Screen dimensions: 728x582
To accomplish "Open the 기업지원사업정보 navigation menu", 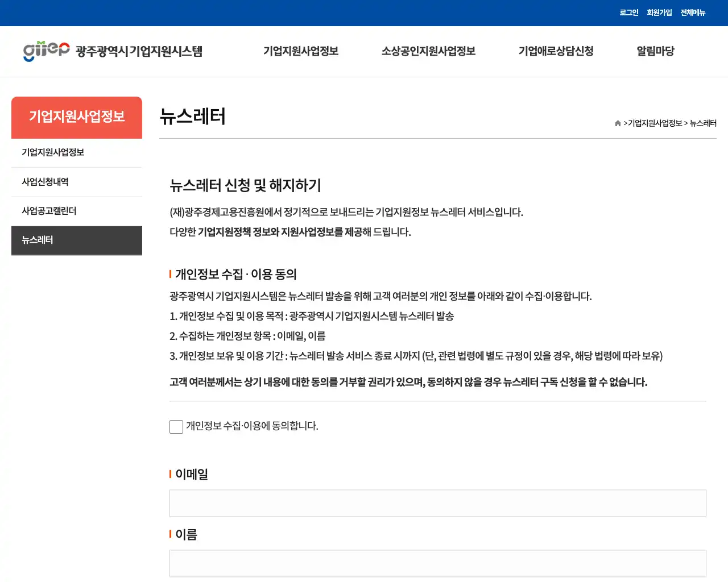I will [x=301, y=51].
